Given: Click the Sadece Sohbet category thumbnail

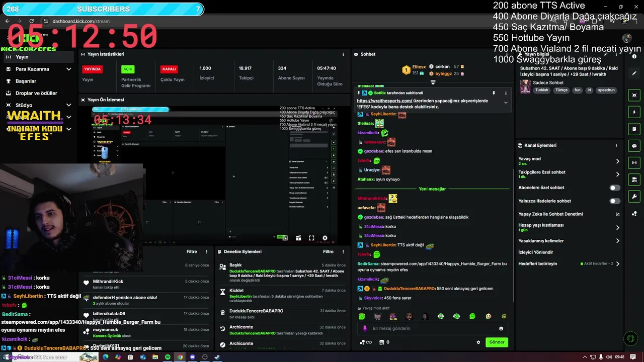Looking at the screenshot, I should point(525,86).
